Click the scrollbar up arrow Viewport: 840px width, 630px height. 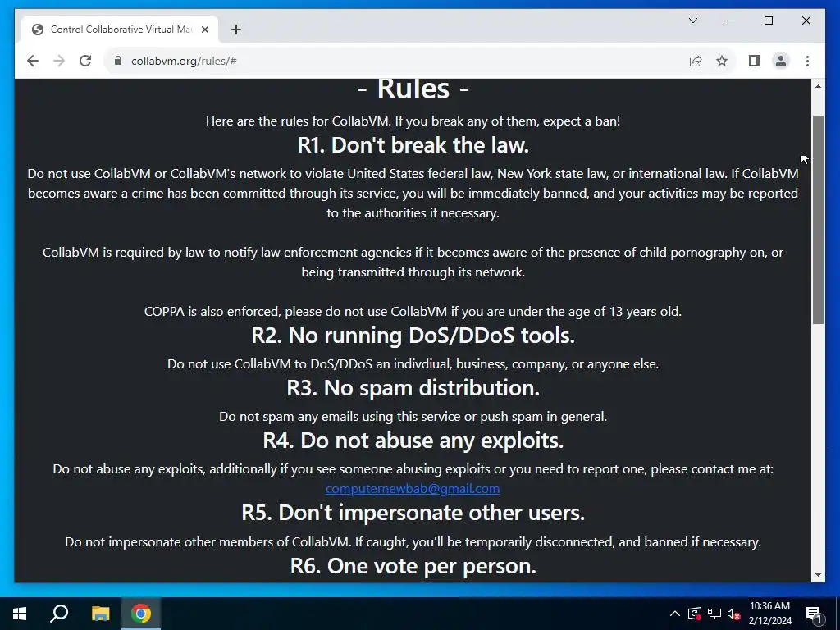click(818, 86)
